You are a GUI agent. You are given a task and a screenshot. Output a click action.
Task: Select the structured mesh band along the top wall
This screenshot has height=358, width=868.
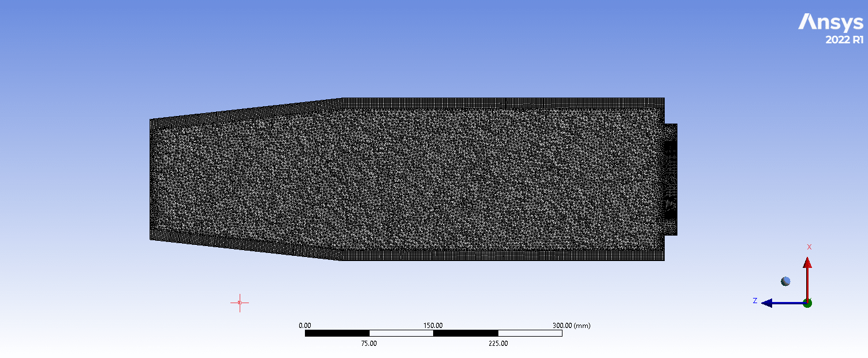[502, 103]
